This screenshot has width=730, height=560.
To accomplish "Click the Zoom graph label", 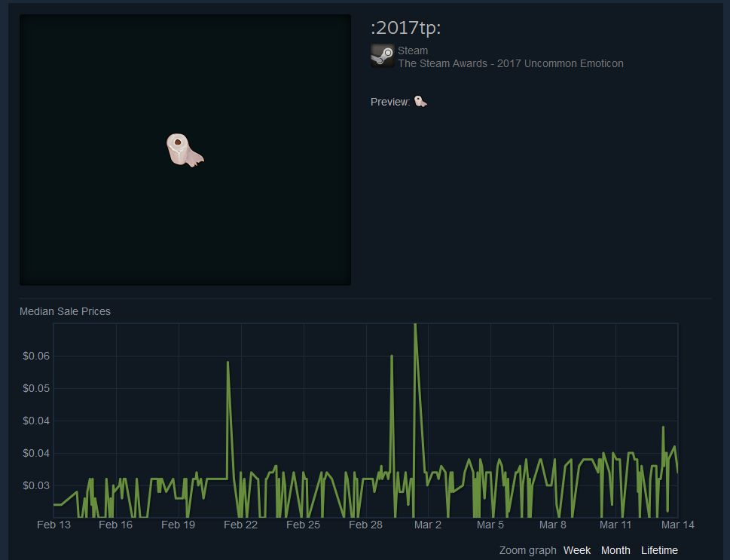I will pos(527,550).
